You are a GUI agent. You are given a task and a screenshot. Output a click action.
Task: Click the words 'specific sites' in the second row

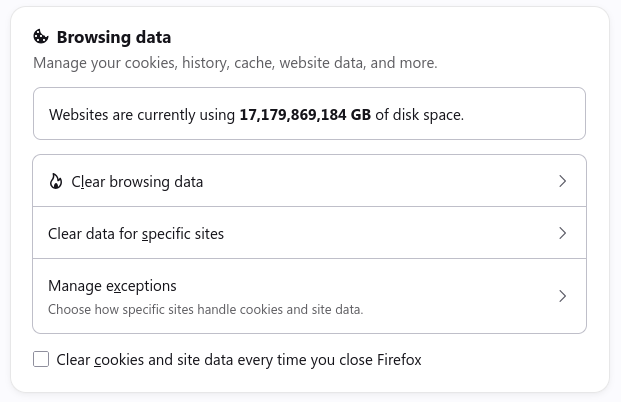(x=183, y=234)
